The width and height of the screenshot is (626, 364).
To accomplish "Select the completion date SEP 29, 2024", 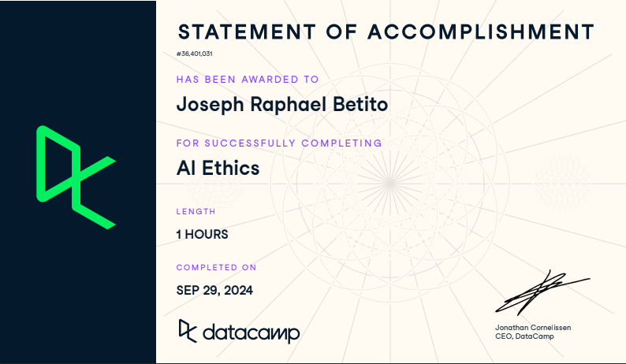I will click(214, 290).
